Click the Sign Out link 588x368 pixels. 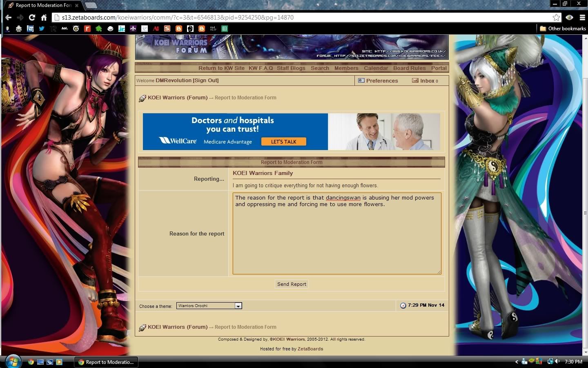(x=206, y=81)
